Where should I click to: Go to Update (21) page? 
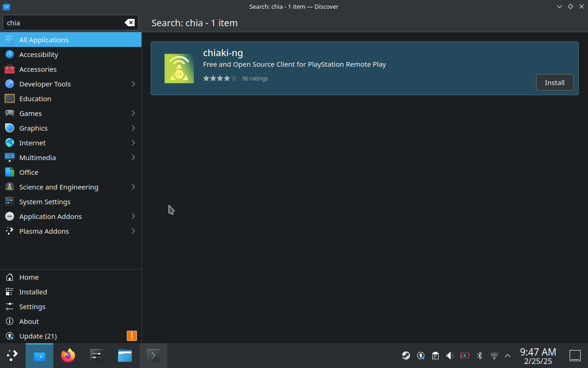(x=38, y=336)
